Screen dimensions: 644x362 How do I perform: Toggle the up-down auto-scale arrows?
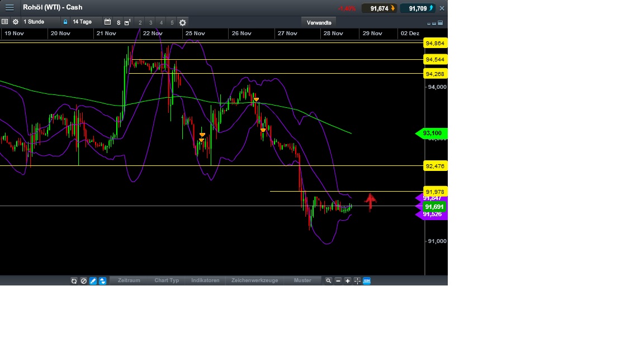(102, 280)
